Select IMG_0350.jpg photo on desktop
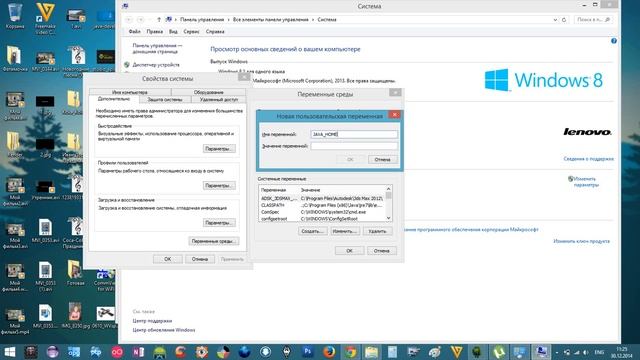The width and height of the screenshot is (640, 360). pyautogui.click(x=75, y=316)
